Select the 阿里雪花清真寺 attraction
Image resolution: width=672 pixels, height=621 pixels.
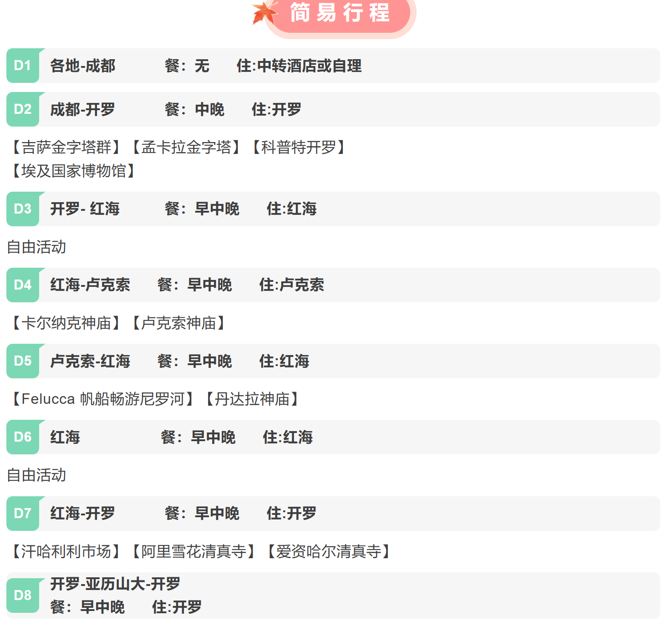(193, 551)
